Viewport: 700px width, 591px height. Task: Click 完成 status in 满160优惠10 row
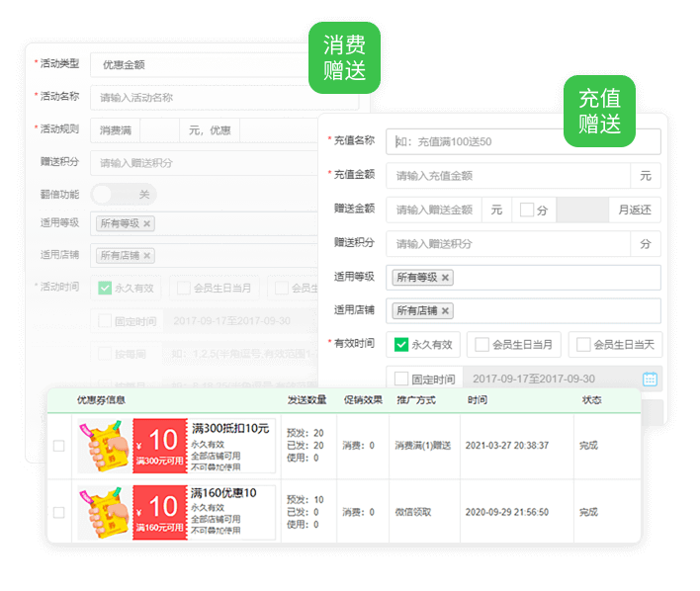click(x=588, y=512)
